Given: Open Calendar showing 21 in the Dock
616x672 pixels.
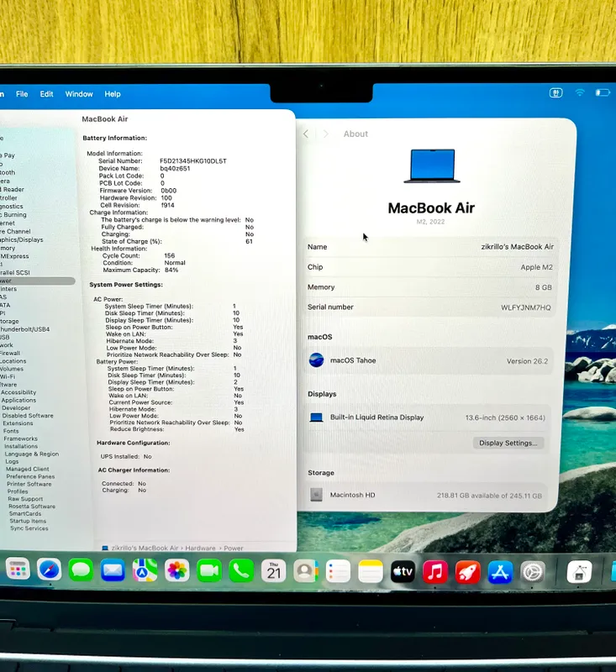Looking at the screenshot, I should coord(273,571).
